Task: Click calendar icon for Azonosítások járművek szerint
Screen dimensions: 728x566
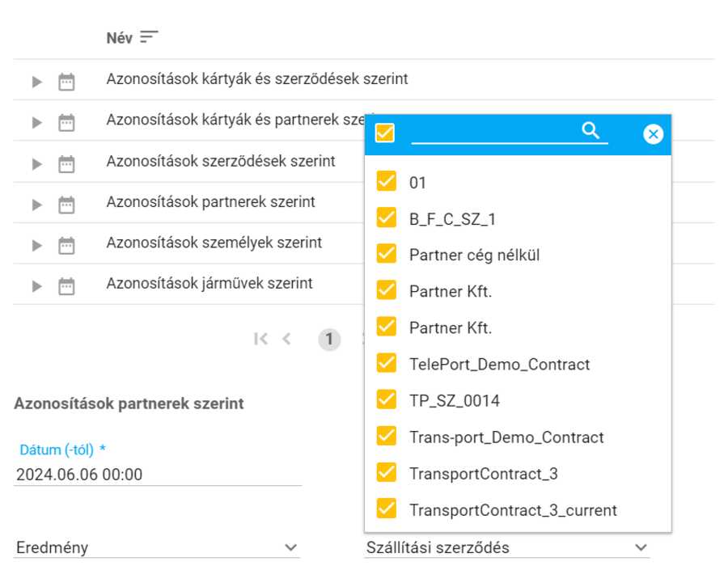Action: [66, 285]
